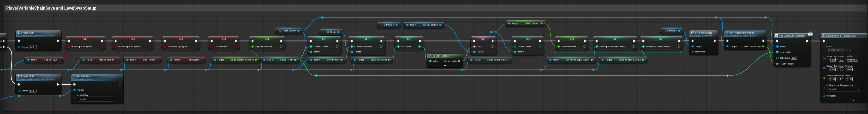This screenshot has height=114, width=868.
Task: Open the In Visibility dropdown showing Visible
Action: click(95, 99)
